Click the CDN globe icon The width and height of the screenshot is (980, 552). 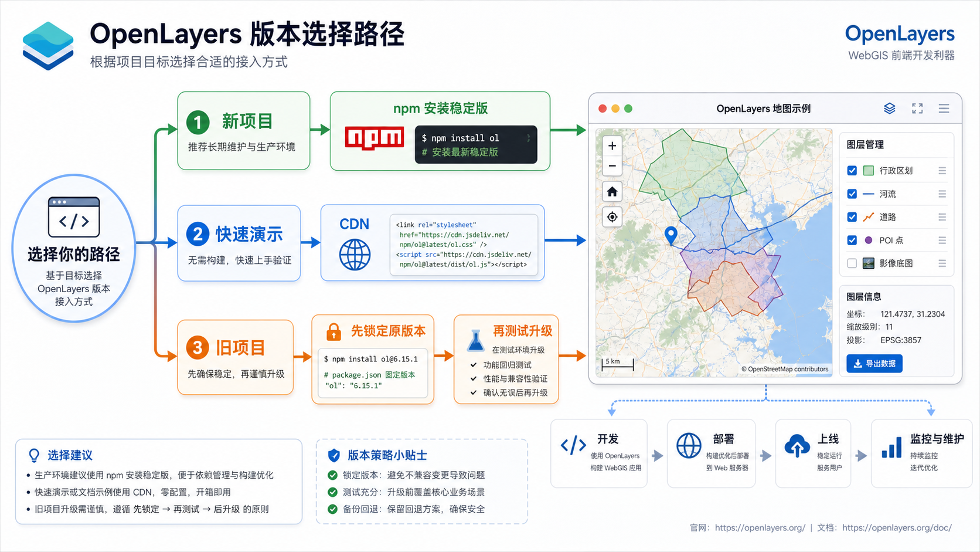355,255
